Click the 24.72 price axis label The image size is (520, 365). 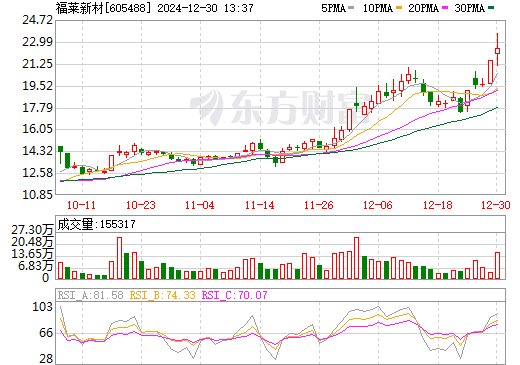(x=38, y=20)
